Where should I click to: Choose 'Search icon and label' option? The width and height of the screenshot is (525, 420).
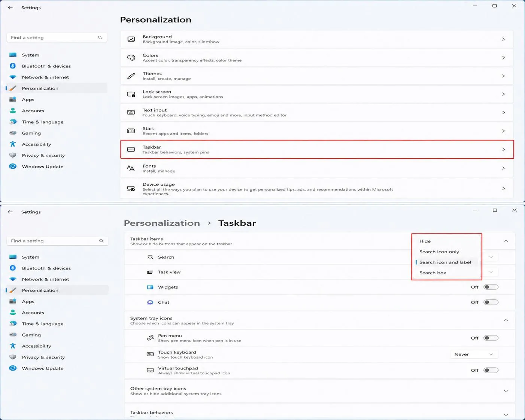tap(446, 262)
